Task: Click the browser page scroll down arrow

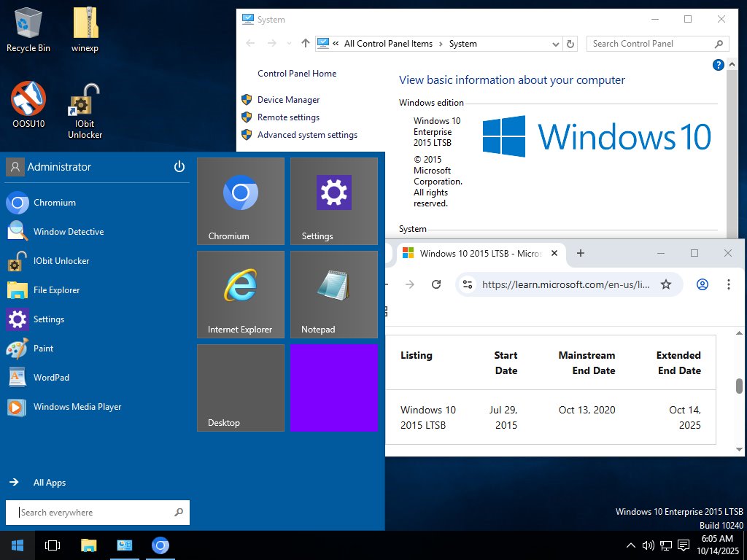Action: (739, 449)
